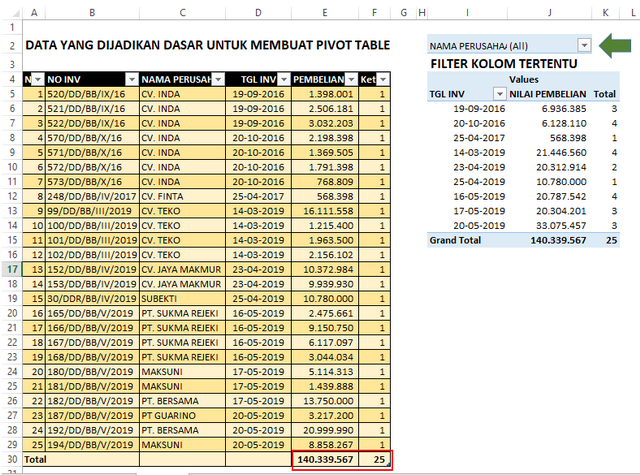Open the Ket column filter dropdown
The height and width of the screenshot is (475, 640).
coord(383,79)
